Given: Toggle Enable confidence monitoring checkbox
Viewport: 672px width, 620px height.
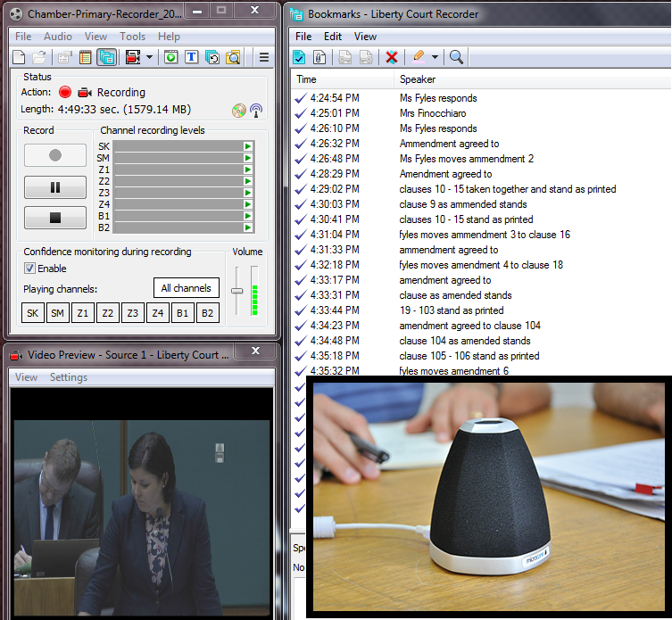Looking at the screenshot, I should coord(29,269).
